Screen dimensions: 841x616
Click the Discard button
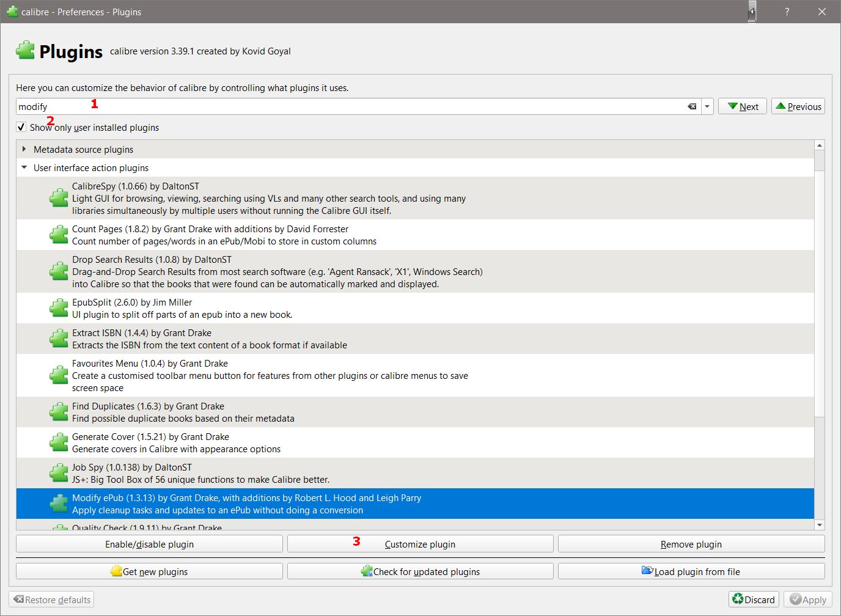(754, 599)
